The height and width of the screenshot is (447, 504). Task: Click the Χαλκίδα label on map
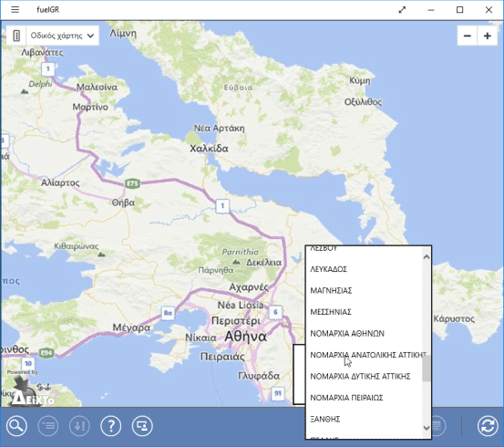point(209,149)
